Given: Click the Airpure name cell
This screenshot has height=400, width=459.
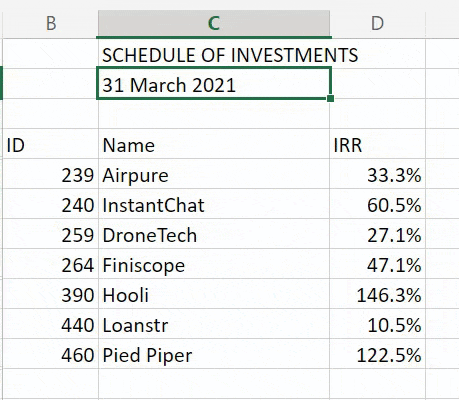Looking at the screenshot, I should (214, 174).
